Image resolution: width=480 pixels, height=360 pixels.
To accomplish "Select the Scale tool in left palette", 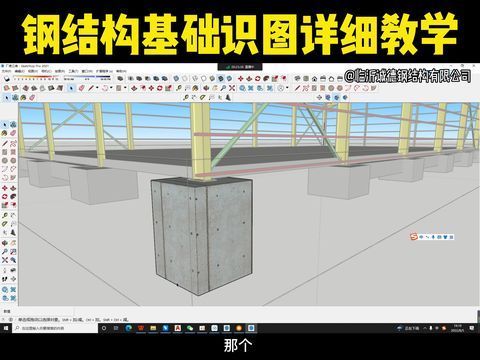I will click(x=5, y=205).
